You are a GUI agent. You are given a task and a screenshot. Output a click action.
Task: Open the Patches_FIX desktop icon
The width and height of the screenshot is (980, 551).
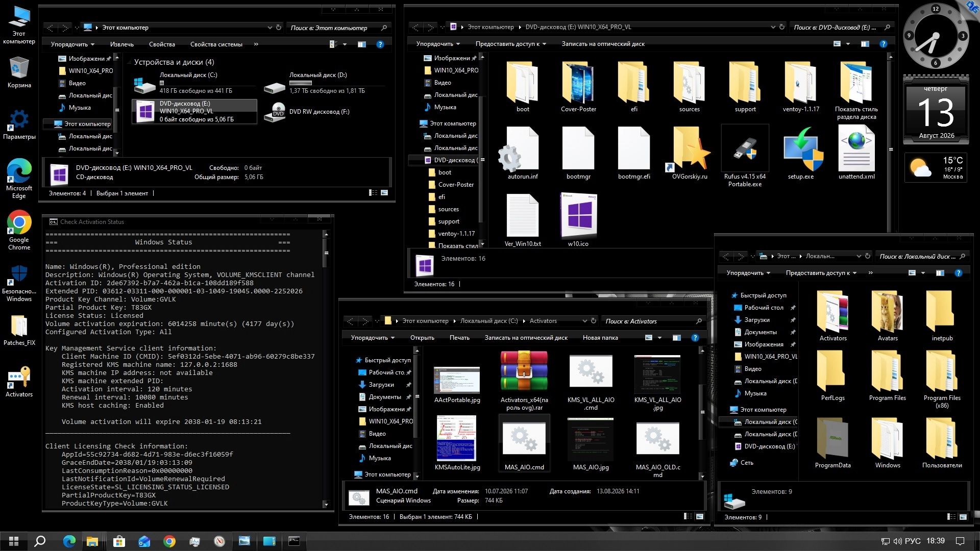click(19, 330)
